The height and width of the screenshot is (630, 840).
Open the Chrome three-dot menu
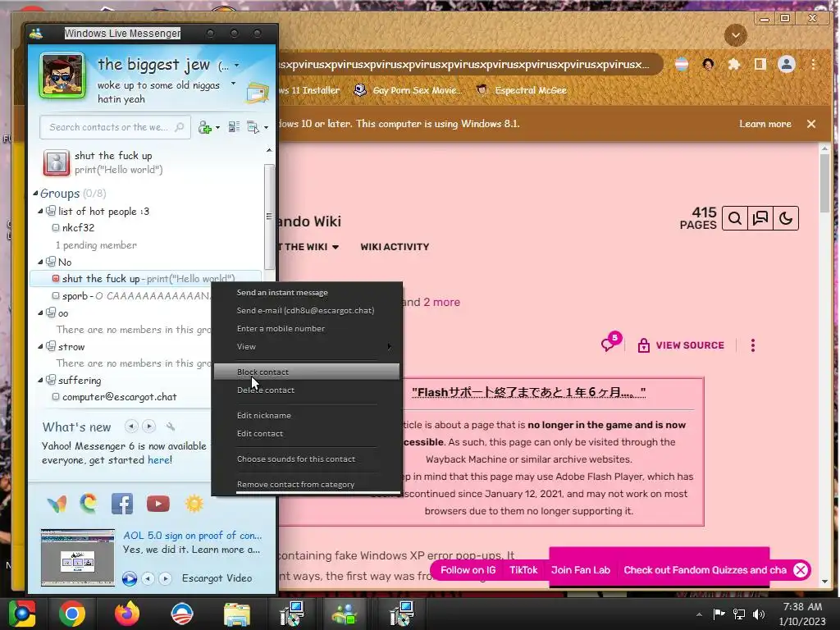813,64
